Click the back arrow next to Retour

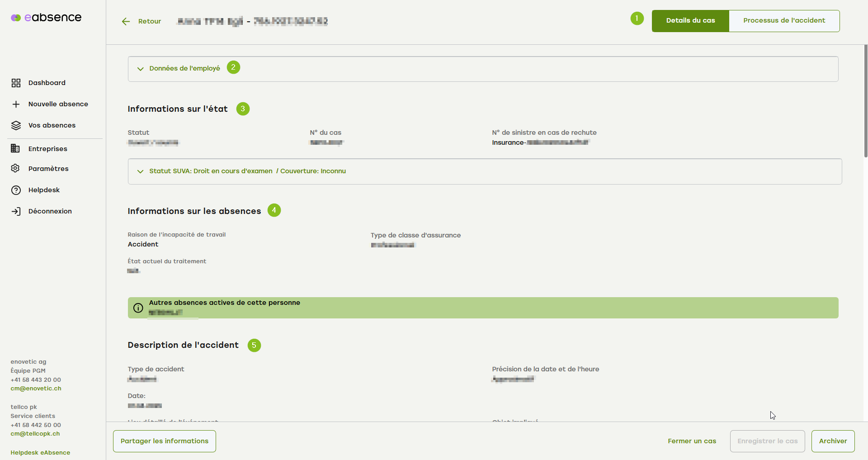[x=126, y=21]
